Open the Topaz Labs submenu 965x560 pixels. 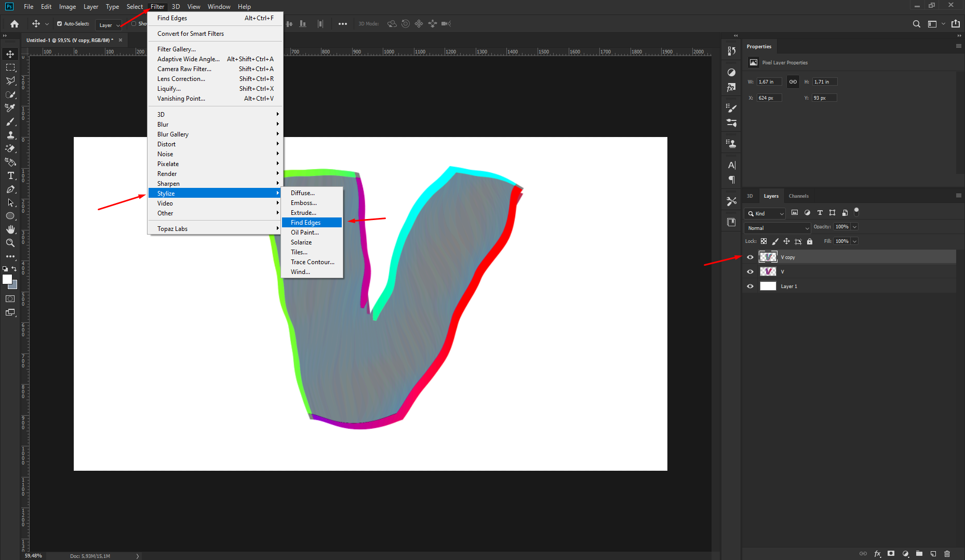(215, 229)
